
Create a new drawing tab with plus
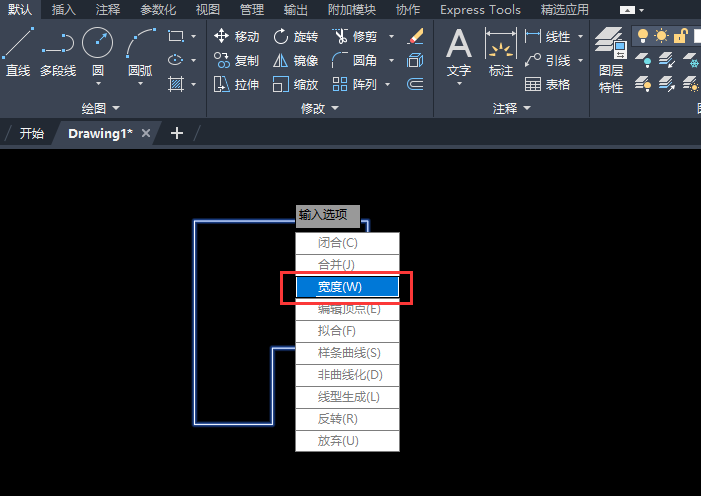[x=177, y=133]
